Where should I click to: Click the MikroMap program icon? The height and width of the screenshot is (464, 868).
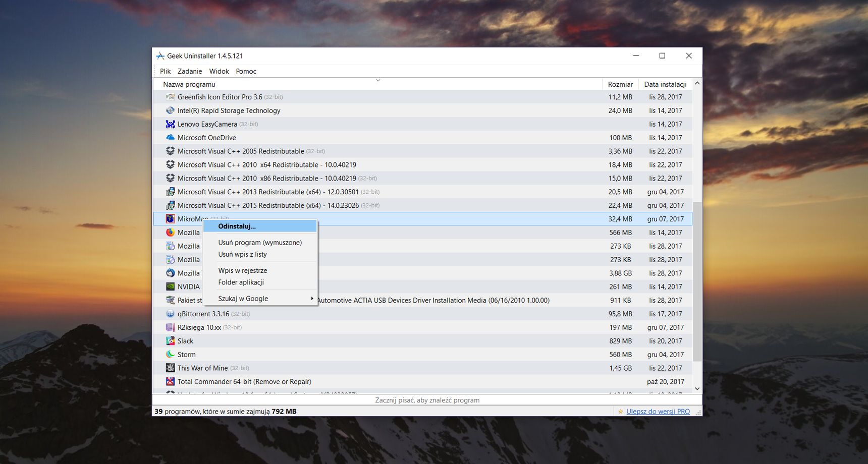point(170,219)
